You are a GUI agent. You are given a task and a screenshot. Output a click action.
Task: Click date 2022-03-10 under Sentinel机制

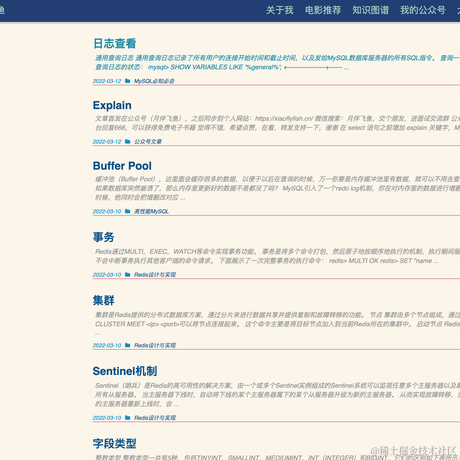[107, 418]
